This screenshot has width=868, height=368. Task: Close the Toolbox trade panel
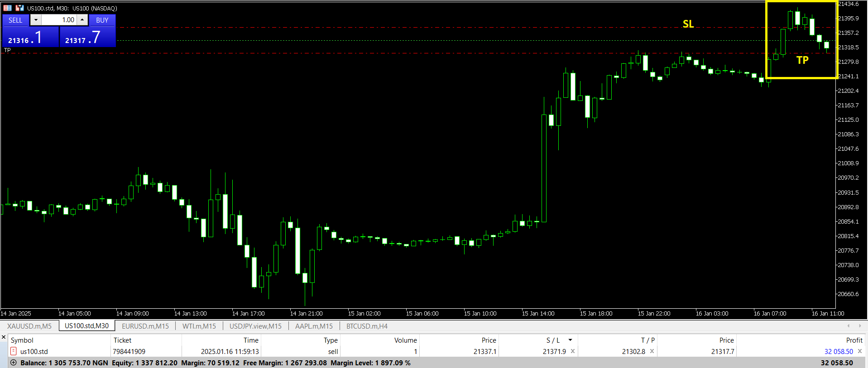4,337
